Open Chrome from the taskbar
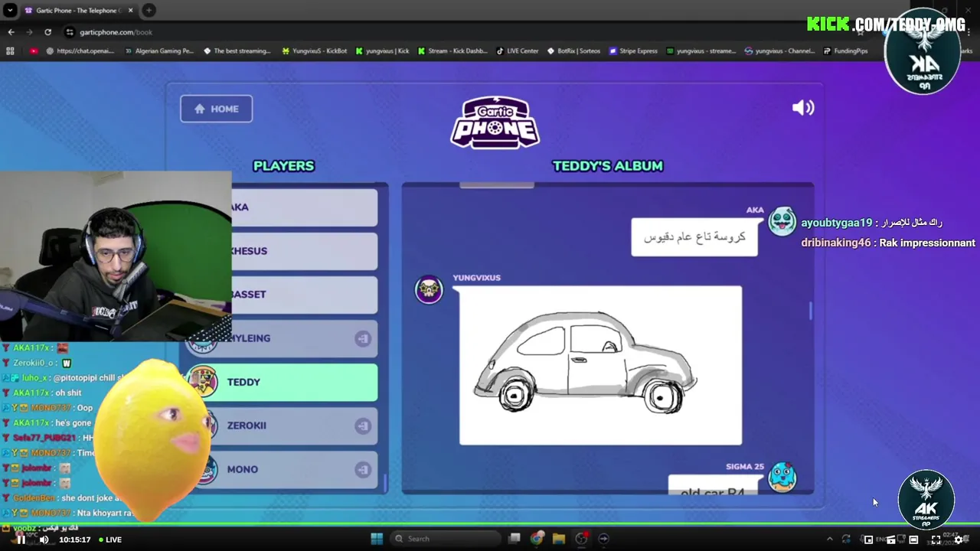The image size is (980, 551). (537, 539)
